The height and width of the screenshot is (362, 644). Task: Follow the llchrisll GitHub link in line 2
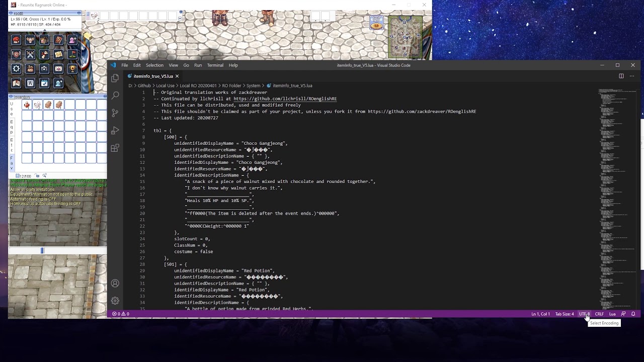click(285, 99)
